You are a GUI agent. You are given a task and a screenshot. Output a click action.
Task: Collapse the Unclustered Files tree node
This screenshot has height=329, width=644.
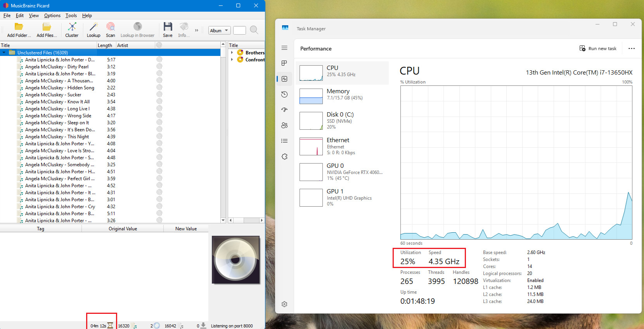click(4, 53)
